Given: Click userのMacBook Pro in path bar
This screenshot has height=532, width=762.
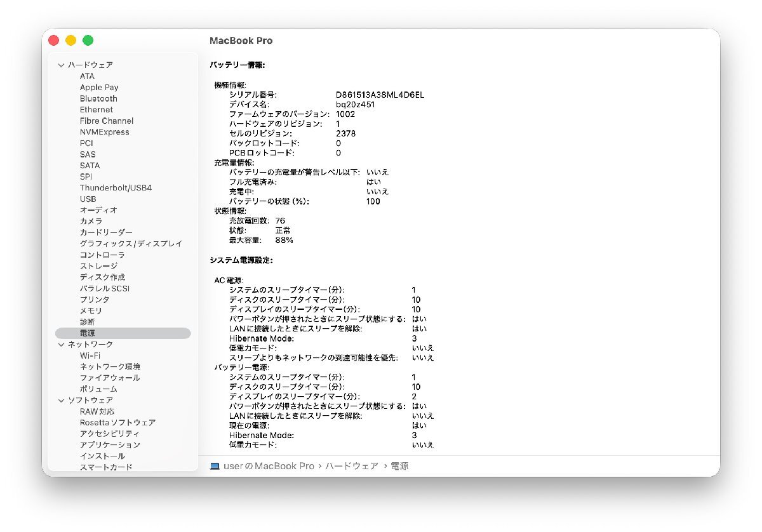Looking at the screenshot, I should tap(269, 466).
